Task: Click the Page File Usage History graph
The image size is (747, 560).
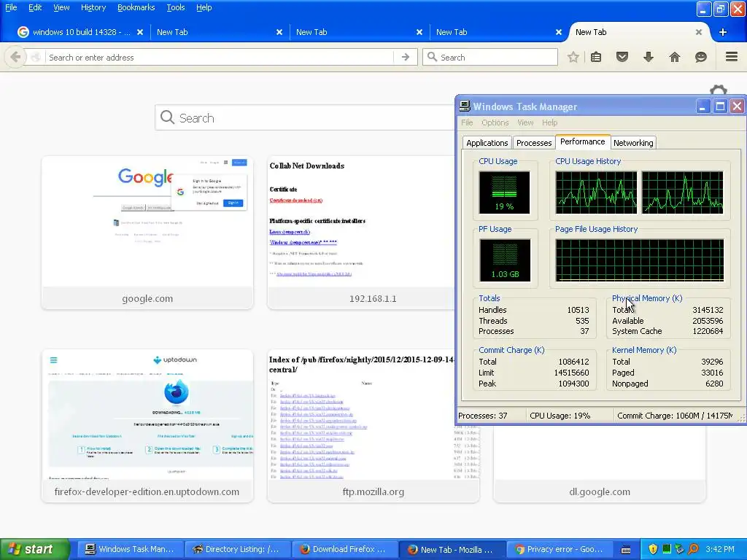Action: (639, 260)
